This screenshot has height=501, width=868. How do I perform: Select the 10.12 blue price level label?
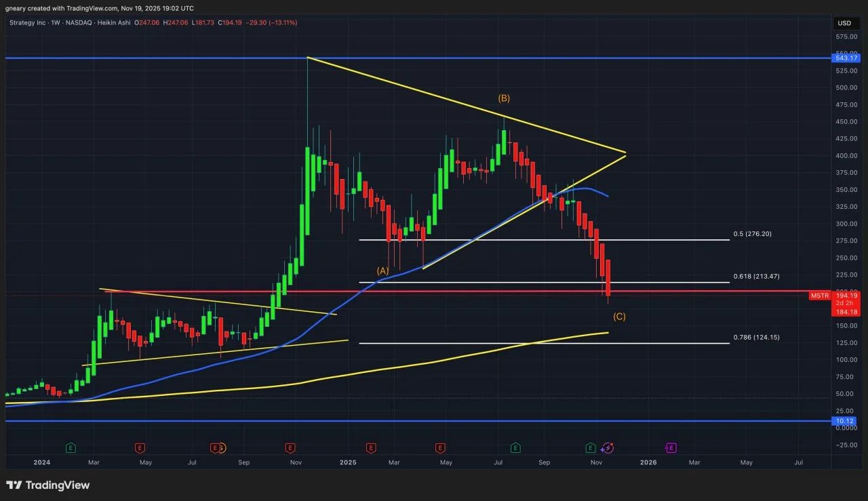pos(844,421)
